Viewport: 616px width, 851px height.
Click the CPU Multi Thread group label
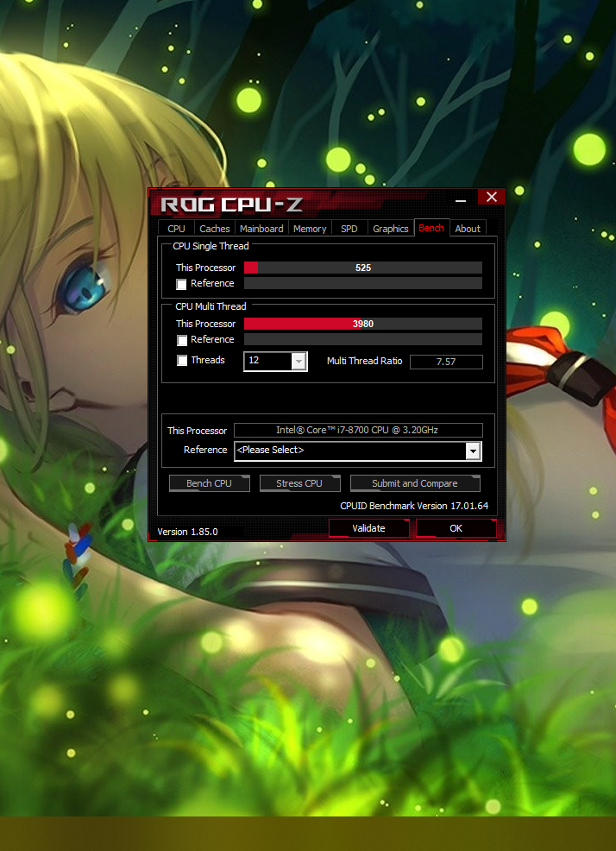[211, 306]
